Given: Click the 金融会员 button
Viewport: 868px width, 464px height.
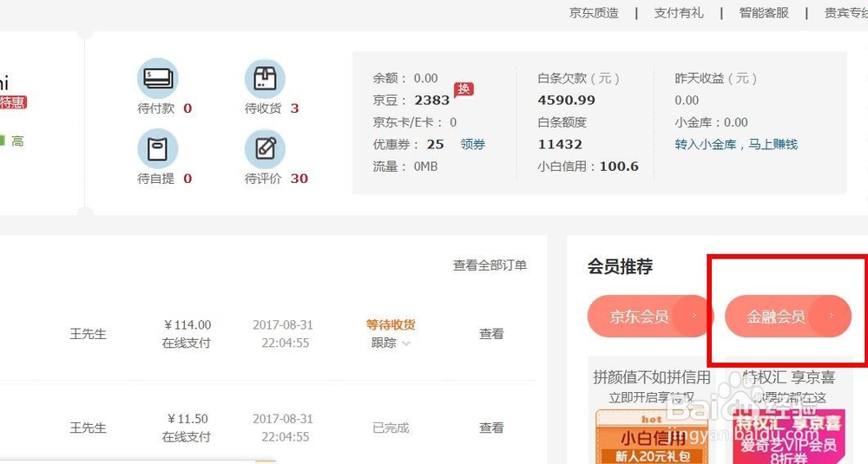Looking at the screenshot, I should 788,316.
